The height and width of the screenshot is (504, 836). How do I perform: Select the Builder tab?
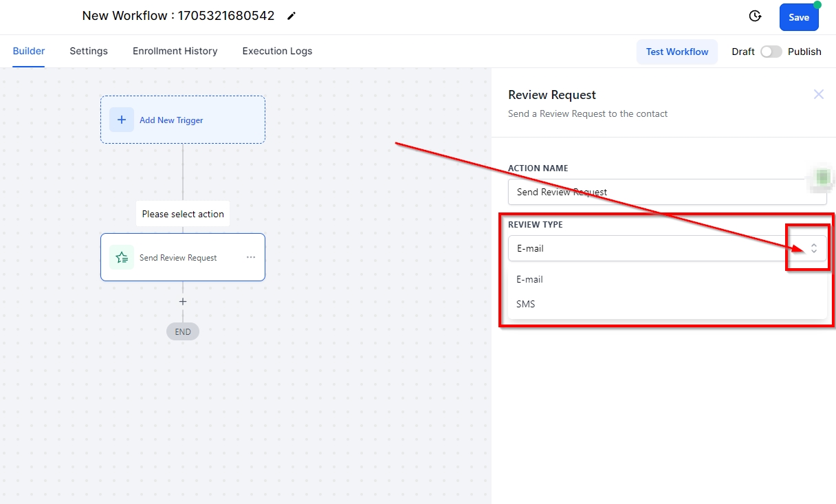coord(29,51)
